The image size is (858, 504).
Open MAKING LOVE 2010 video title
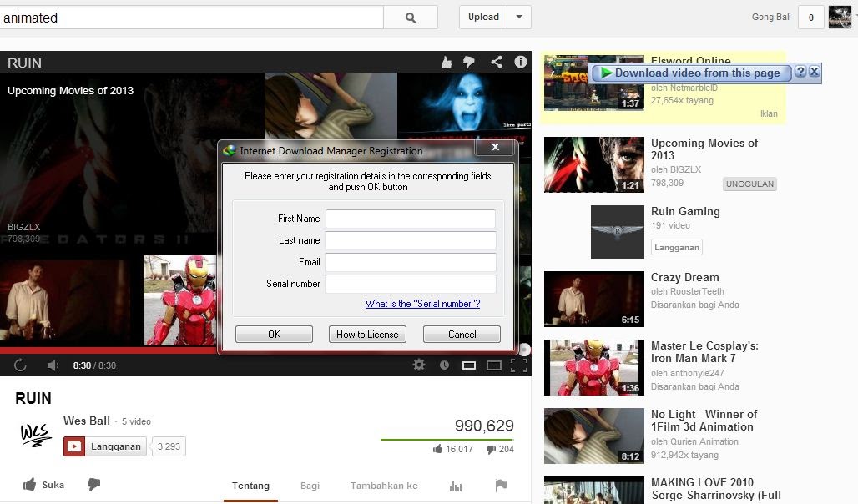(x=716, y=489)
